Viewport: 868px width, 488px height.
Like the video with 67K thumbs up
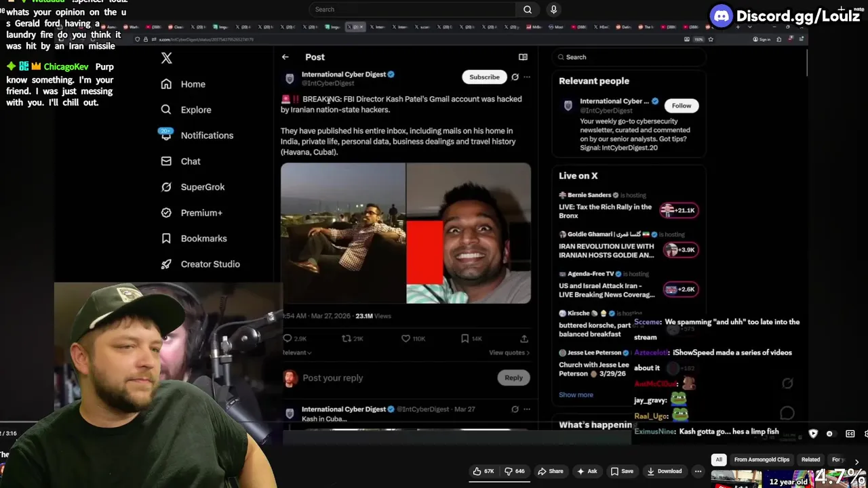(x=484, y=471)
